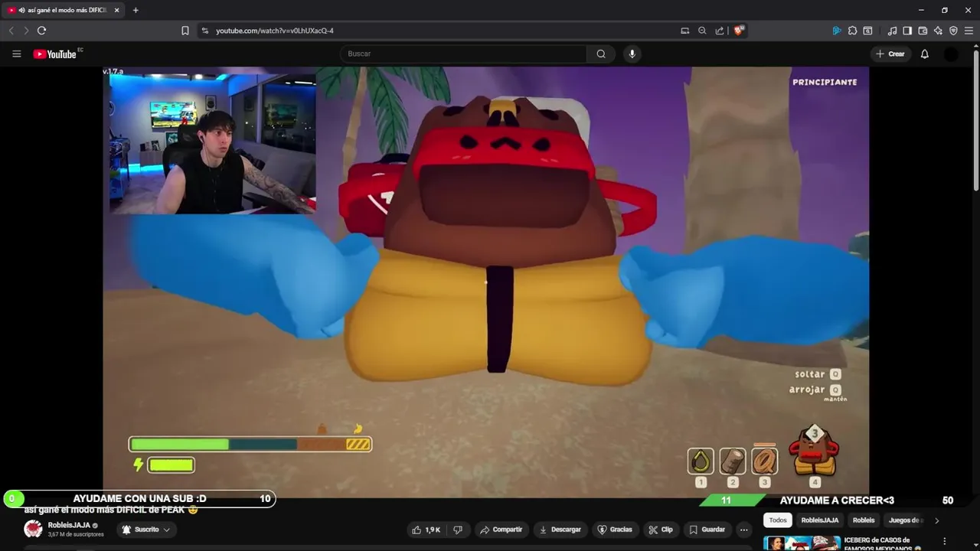Screen dimensions: 980x551
Task: Go forward with the browser forward arrow
Action: (26, 31)
